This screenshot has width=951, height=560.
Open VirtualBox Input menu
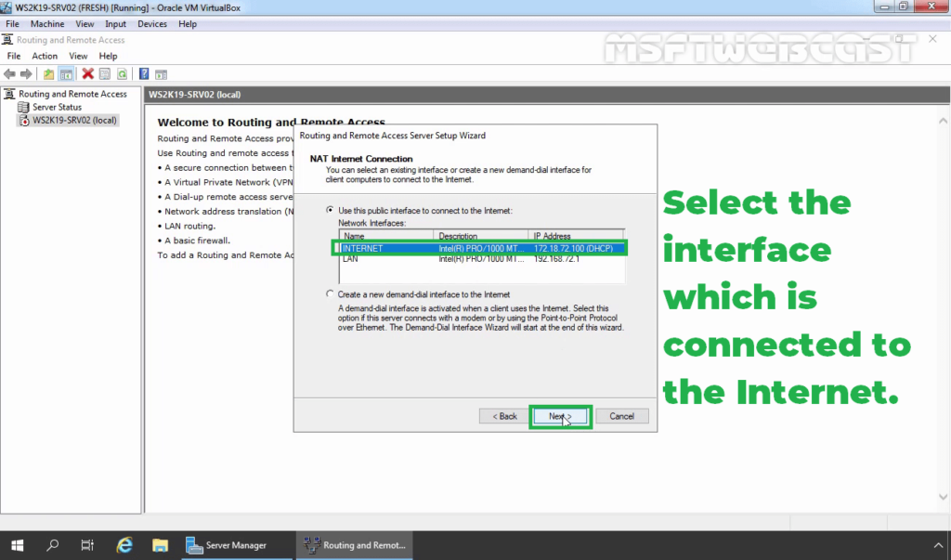point(115,23)
